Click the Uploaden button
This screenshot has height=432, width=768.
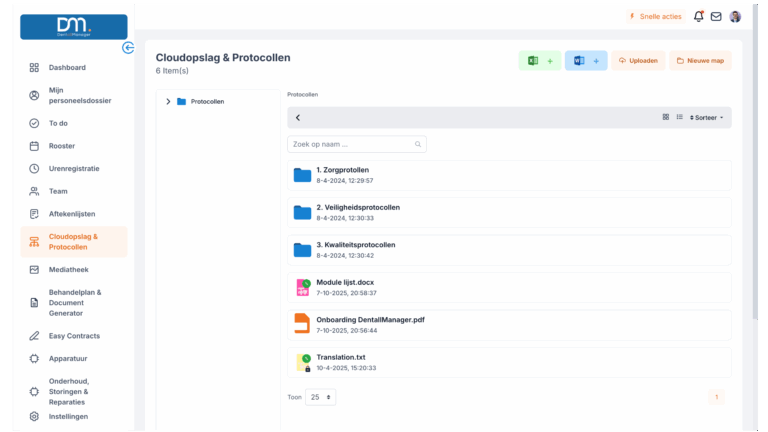(x=638, y=61)
